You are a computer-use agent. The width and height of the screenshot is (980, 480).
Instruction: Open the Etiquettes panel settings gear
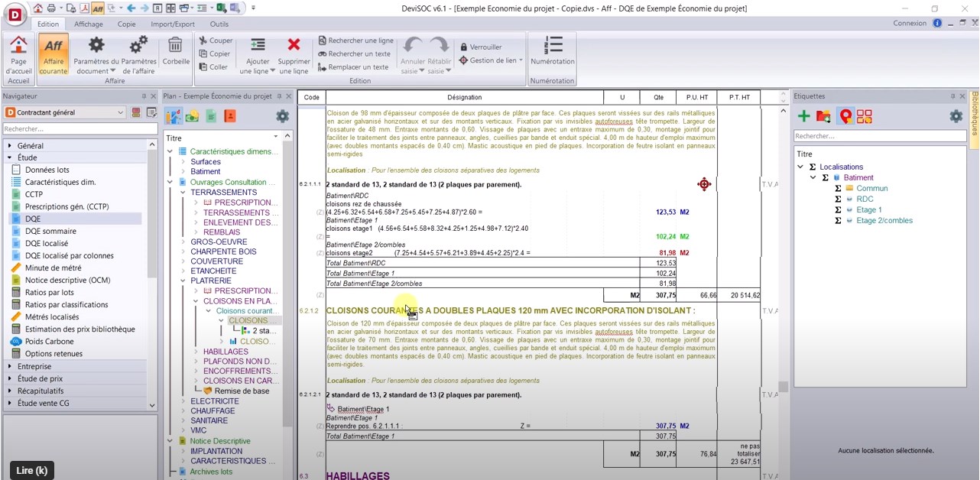(x=956, y=116)
